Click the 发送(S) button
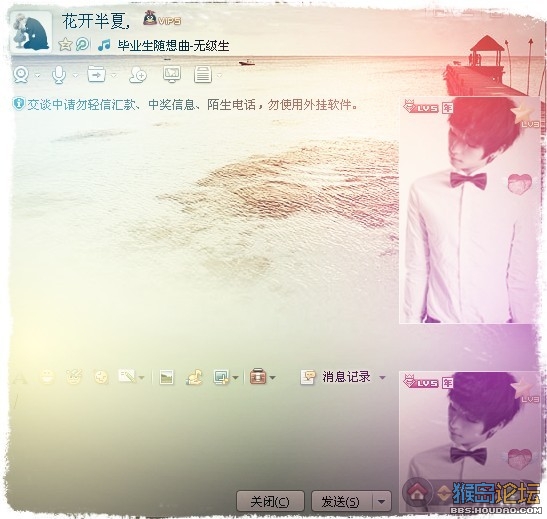 341,502
